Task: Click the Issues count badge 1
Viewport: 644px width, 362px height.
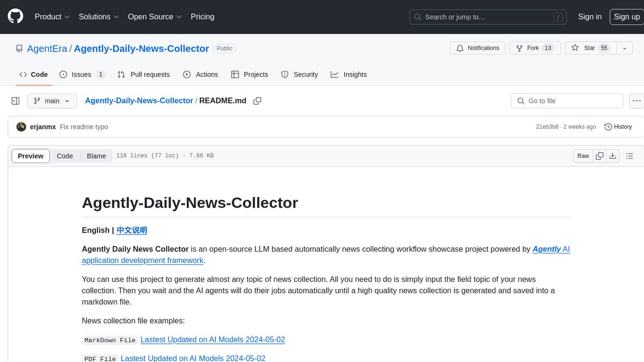Action: point(100,74)
